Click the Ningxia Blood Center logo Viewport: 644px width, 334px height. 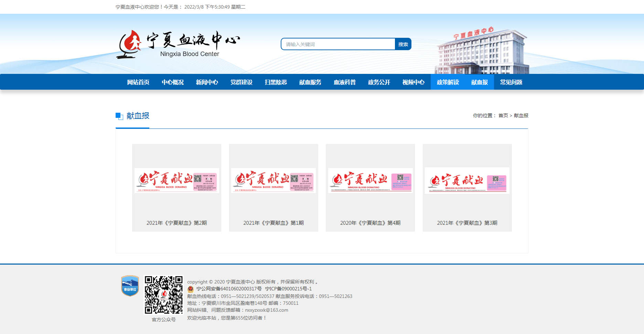click(x=178, y=44)
